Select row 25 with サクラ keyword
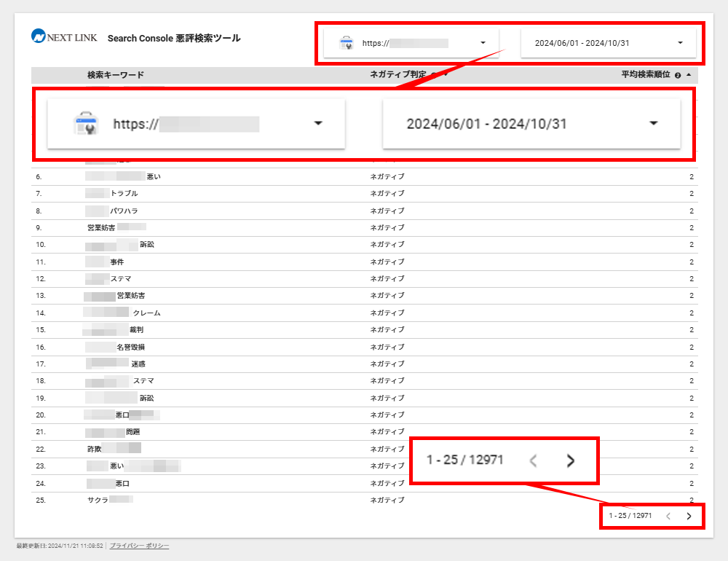The image size is (728, 561). point(98,500)
